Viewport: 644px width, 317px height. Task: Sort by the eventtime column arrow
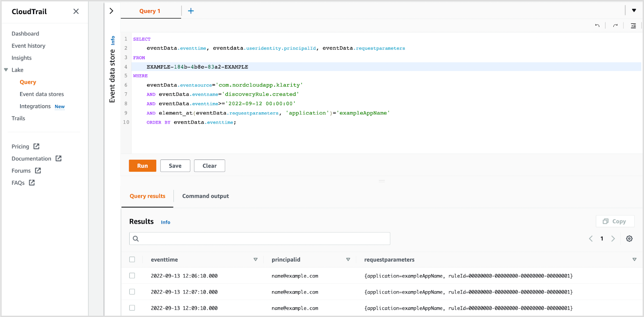255,260
